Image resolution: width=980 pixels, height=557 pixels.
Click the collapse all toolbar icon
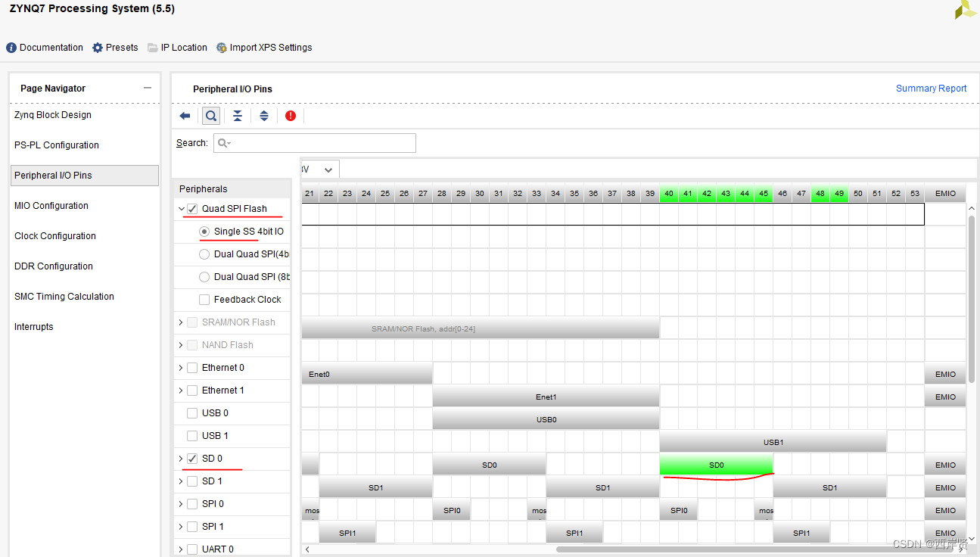click(x=238, y=116)
